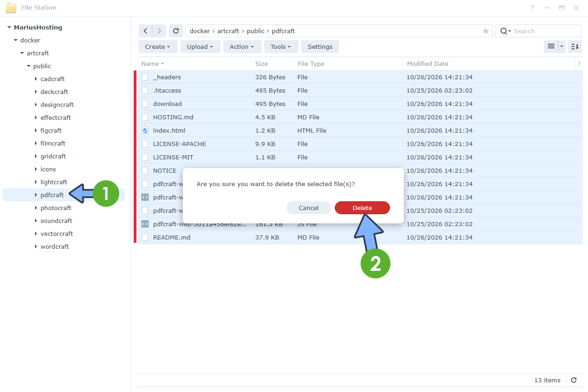Click the README.md file icon
The height and width of the screenshot is (392, 588).
pyautogui.click(x=145, y=237)
